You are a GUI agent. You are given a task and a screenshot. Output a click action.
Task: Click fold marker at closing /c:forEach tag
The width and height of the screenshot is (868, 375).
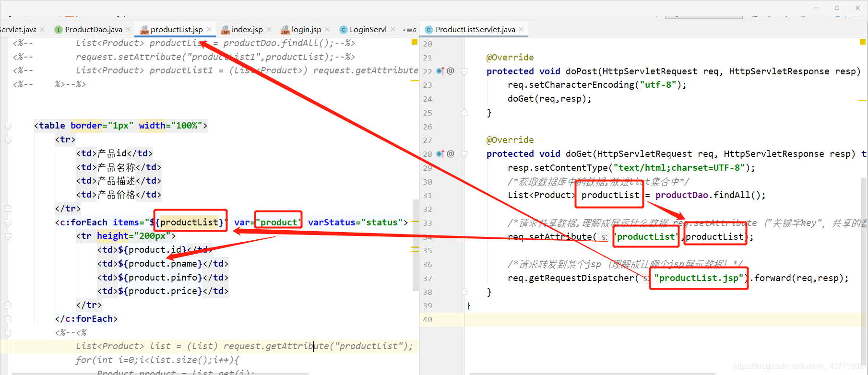click(8, 319)
